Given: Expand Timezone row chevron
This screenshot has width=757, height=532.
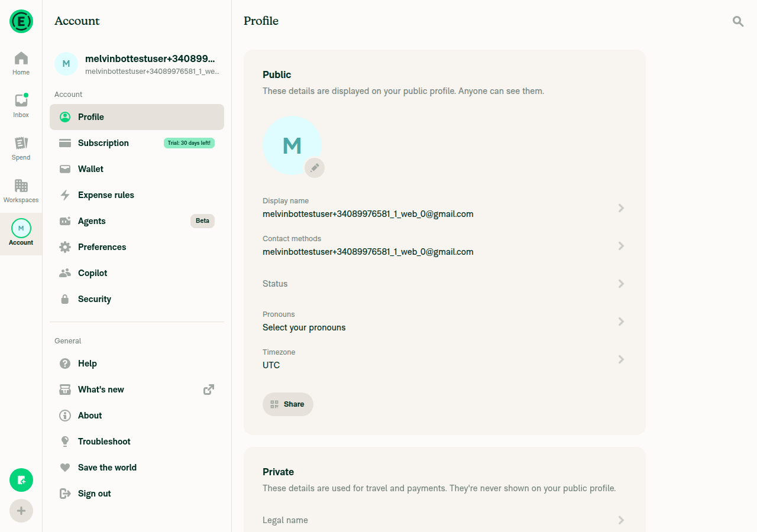Looking at the screenshot, I should click(621, 359).
